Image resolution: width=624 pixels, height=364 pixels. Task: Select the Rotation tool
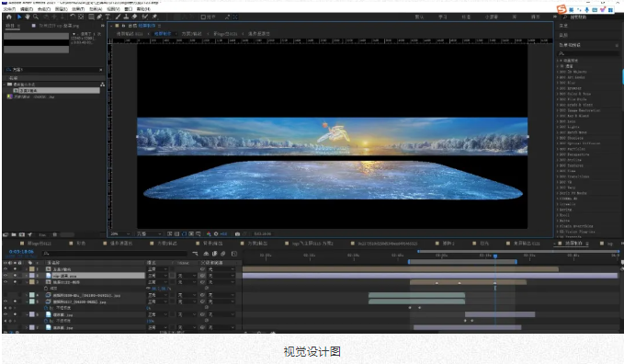tap(73, 17)
